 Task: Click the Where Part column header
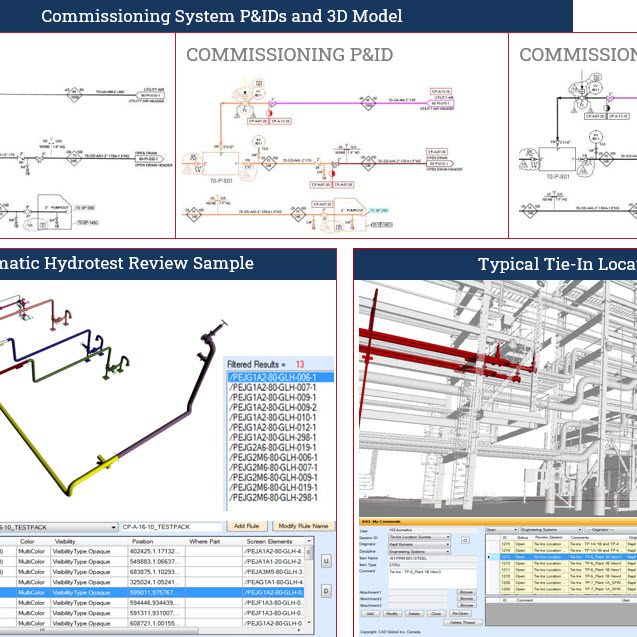coord(214,541)
